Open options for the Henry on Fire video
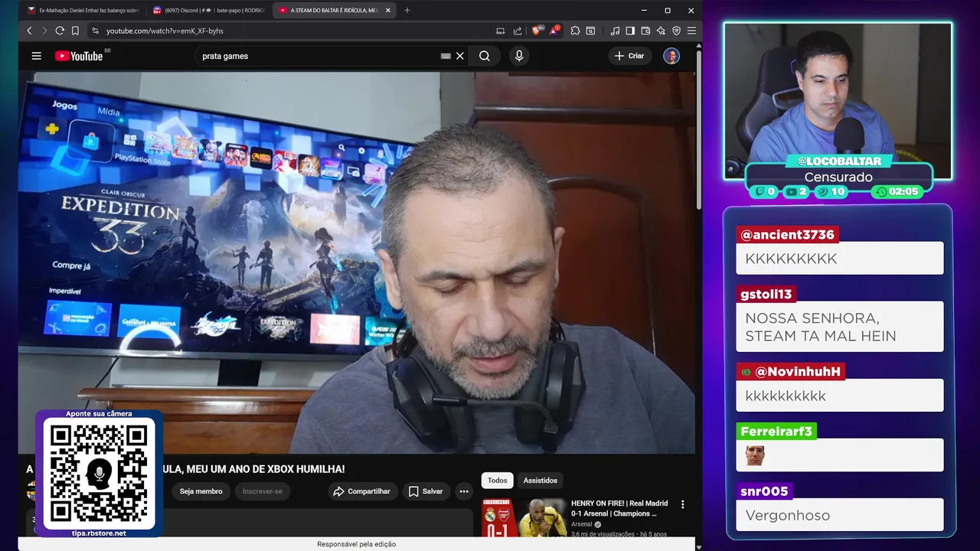 (x=682, y=504)
